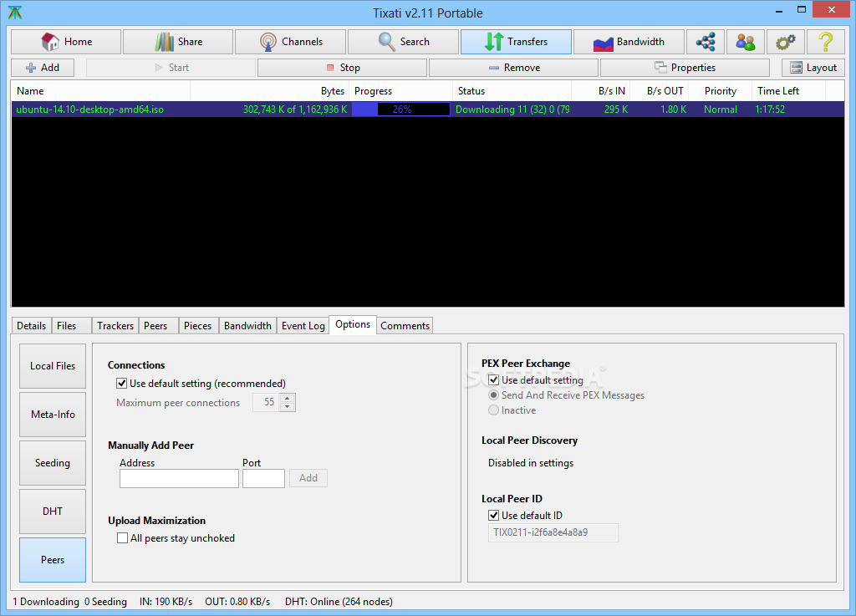
Task: Select Peers options category button
Action: (53, 560)
